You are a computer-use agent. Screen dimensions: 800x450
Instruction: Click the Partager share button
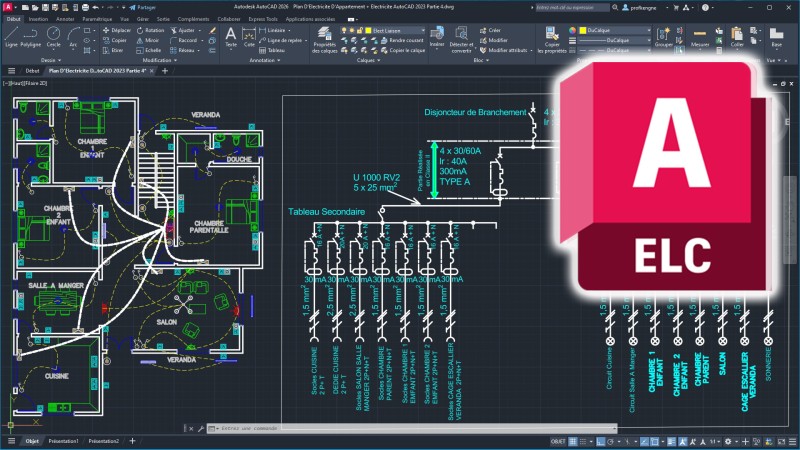pyautogui.click(x=142, y=8)
